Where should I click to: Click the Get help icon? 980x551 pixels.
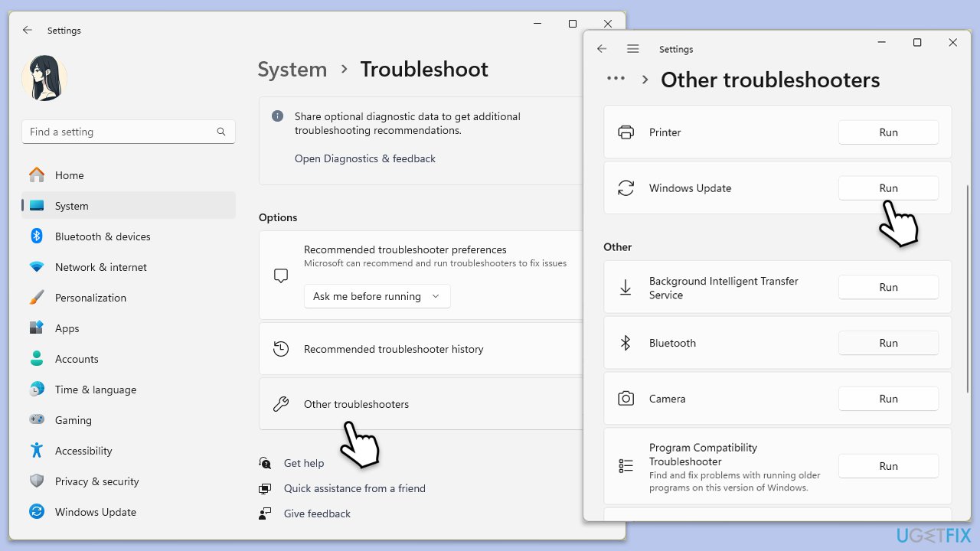[x=265, y=463]
